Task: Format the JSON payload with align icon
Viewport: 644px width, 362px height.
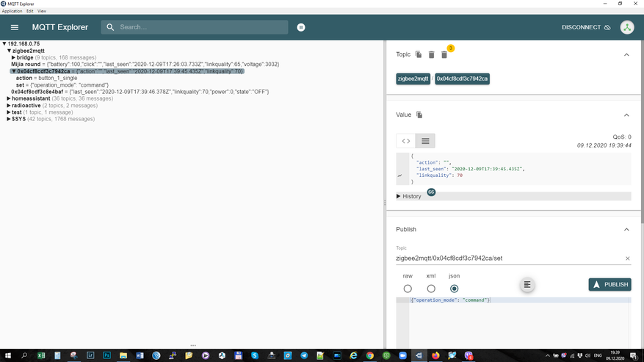Action: (527, 285)
